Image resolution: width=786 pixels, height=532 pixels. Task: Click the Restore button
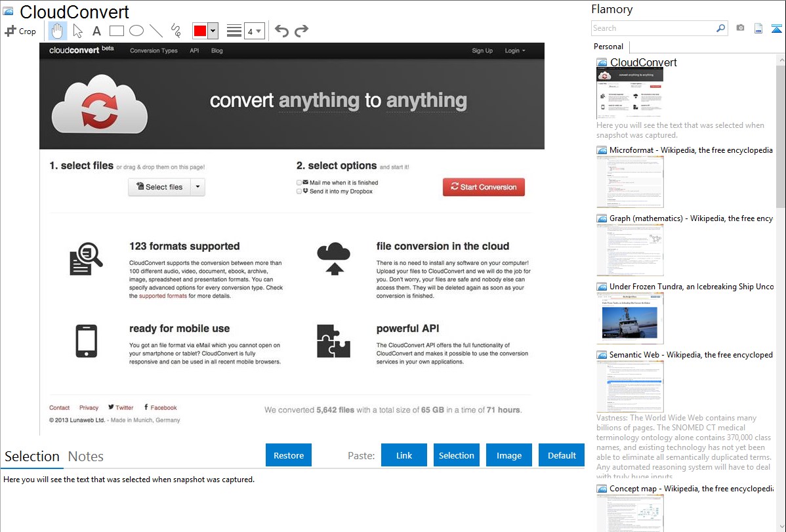[x=289, y=455]
